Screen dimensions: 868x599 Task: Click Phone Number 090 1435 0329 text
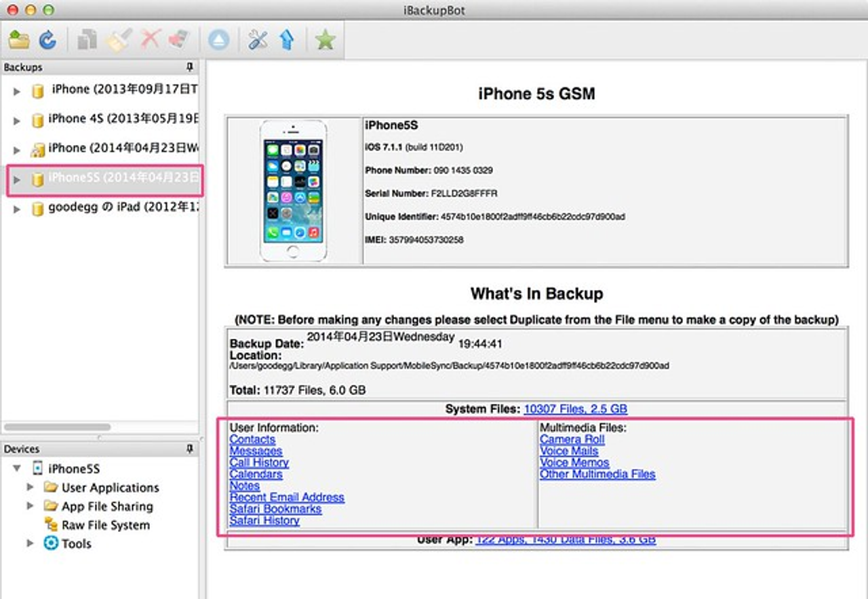(x=429, y=170)
